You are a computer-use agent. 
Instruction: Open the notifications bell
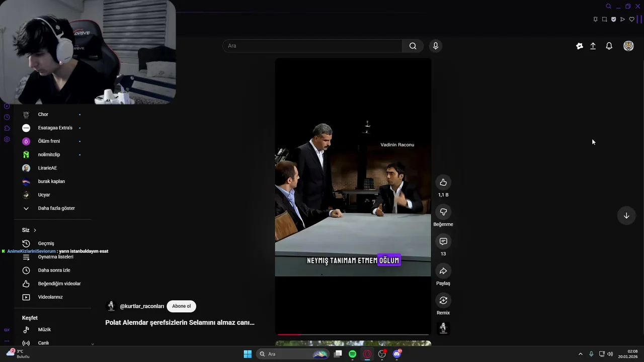609,46
